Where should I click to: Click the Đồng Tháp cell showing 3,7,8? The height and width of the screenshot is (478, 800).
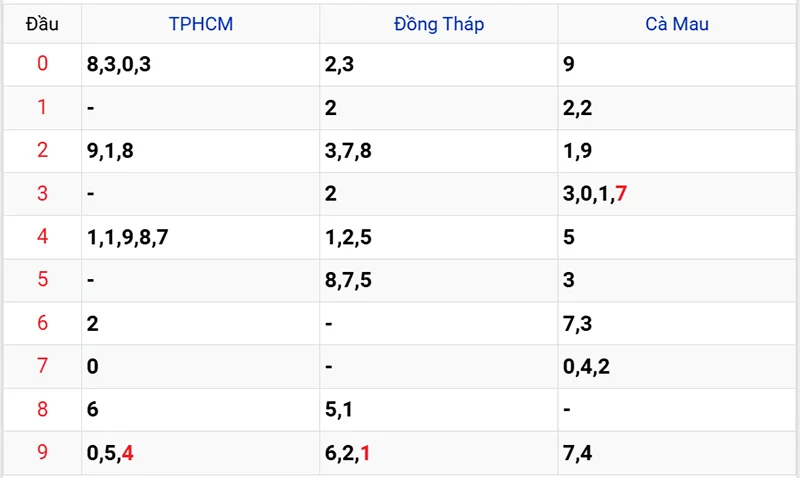(x=348, y=151)
